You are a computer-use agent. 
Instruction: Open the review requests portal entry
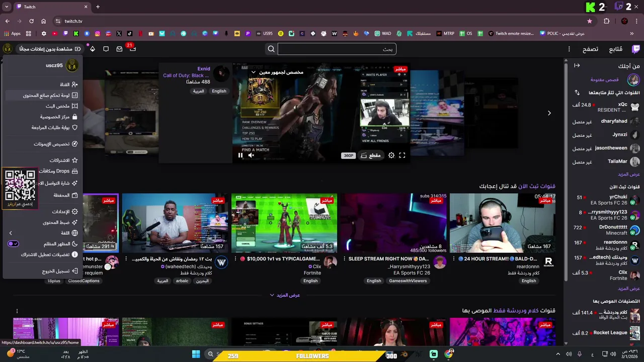pyautogui.click(x=43, y=128)
